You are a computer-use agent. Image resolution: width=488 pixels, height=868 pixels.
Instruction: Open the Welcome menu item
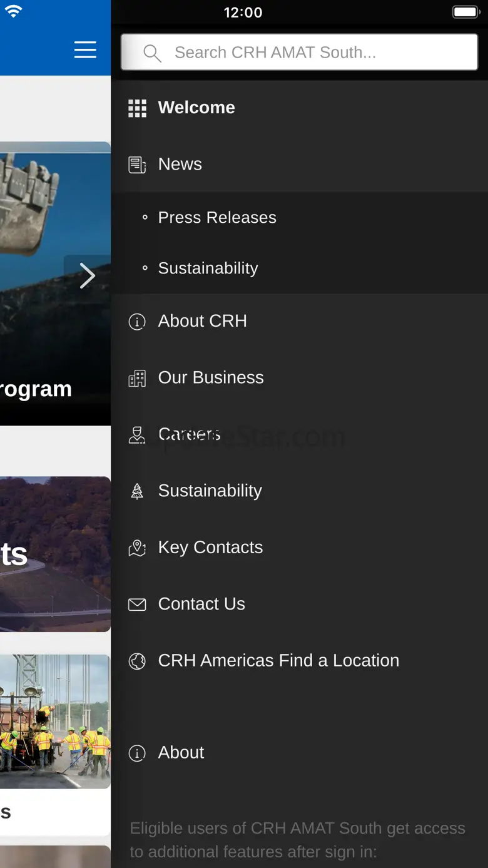[196, 108]
